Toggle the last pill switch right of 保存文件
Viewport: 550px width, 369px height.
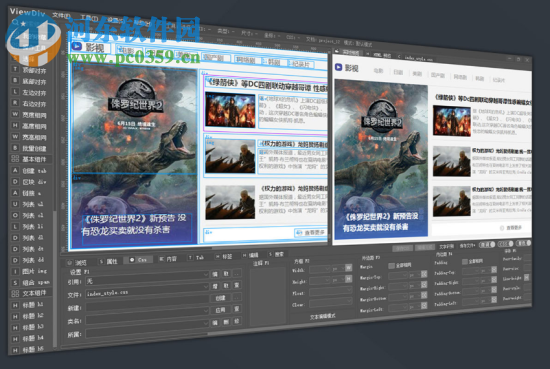(523, 242)
